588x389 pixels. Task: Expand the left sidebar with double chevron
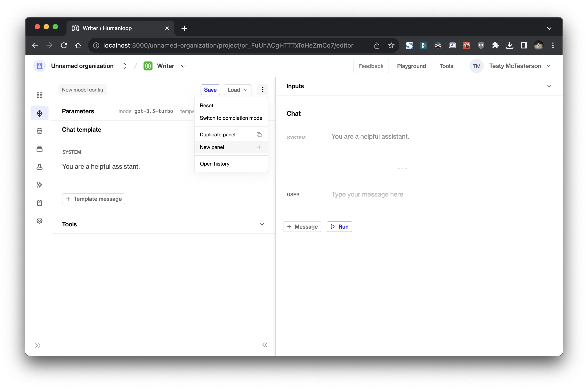pos(38,345)
